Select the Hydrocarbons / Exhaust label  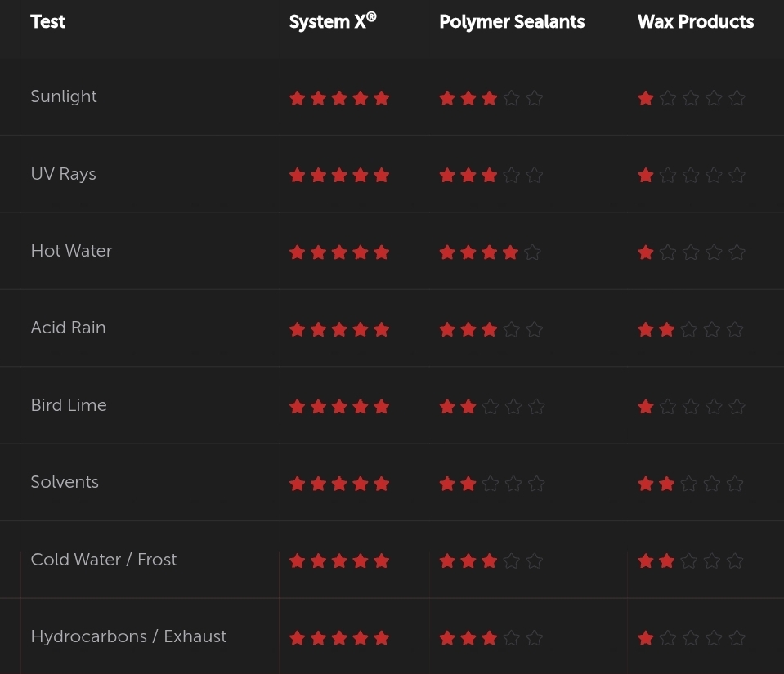(x=128, y=636)
